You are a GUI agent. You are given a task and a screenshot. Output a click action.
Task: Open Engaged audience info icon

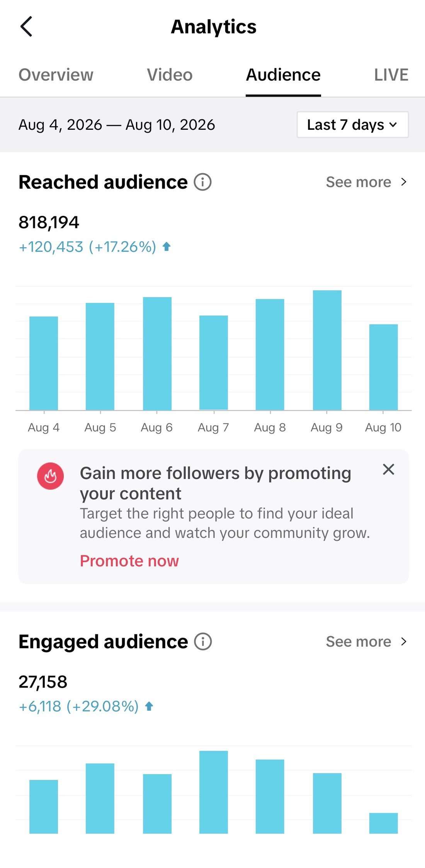(x=203, y=642)
